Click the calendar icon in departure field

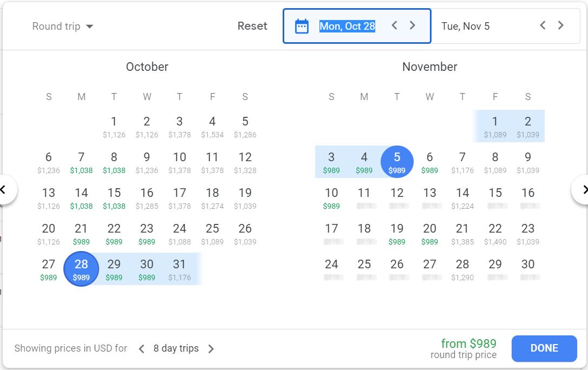coord(302,26)
